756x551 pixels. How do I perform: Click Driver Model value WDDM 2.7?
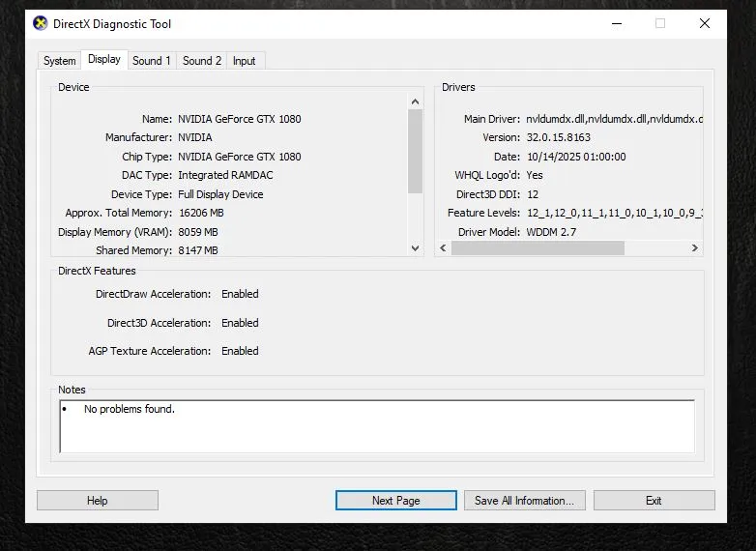(x=551, y=232)
